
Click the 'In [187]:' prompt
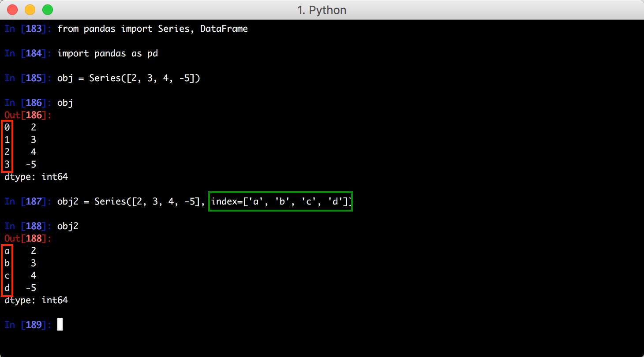[x=28, y=202]
